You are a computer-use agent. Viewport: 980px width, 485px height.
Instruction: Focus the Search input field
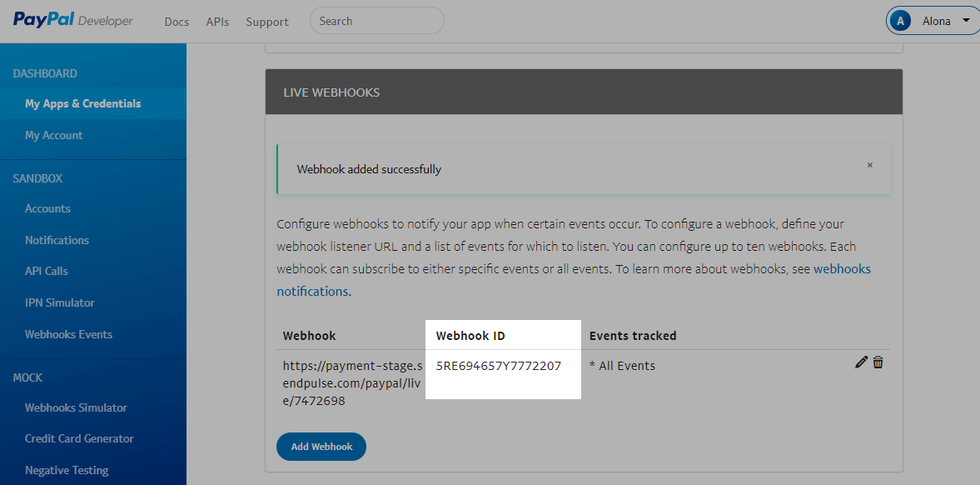click(377, 21)
